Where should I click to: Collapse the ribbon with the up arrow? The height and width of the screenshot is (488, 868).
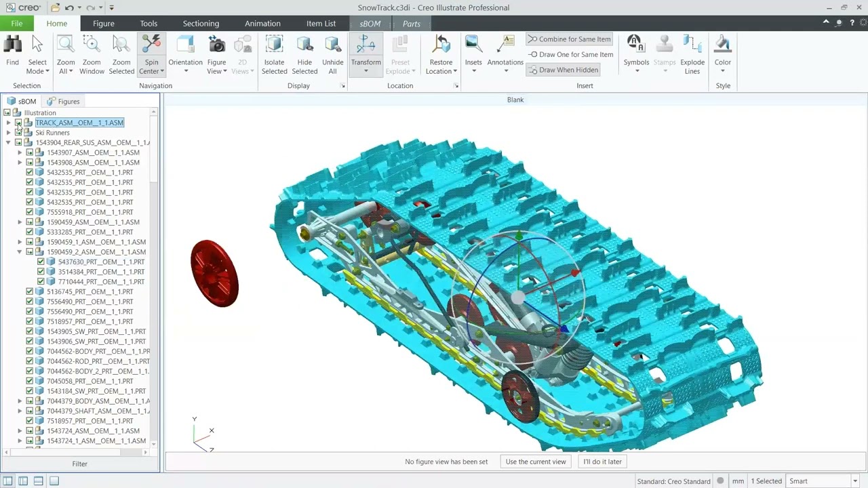826,23
